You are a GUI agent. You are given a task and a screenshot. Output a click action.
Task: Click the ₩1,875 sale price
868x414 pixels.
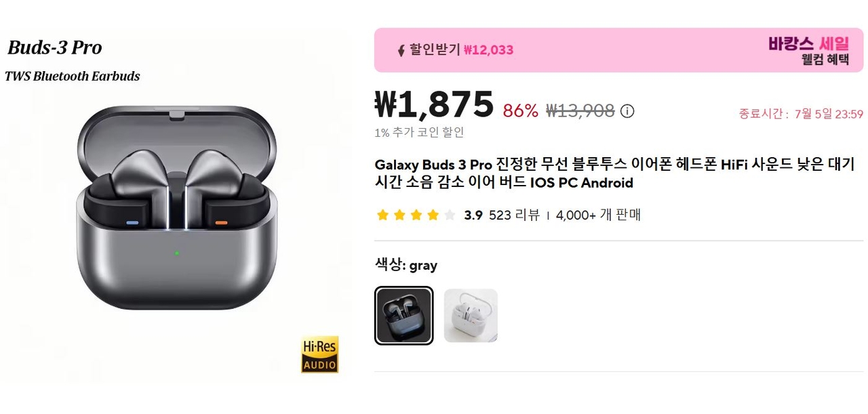[434, 105]
